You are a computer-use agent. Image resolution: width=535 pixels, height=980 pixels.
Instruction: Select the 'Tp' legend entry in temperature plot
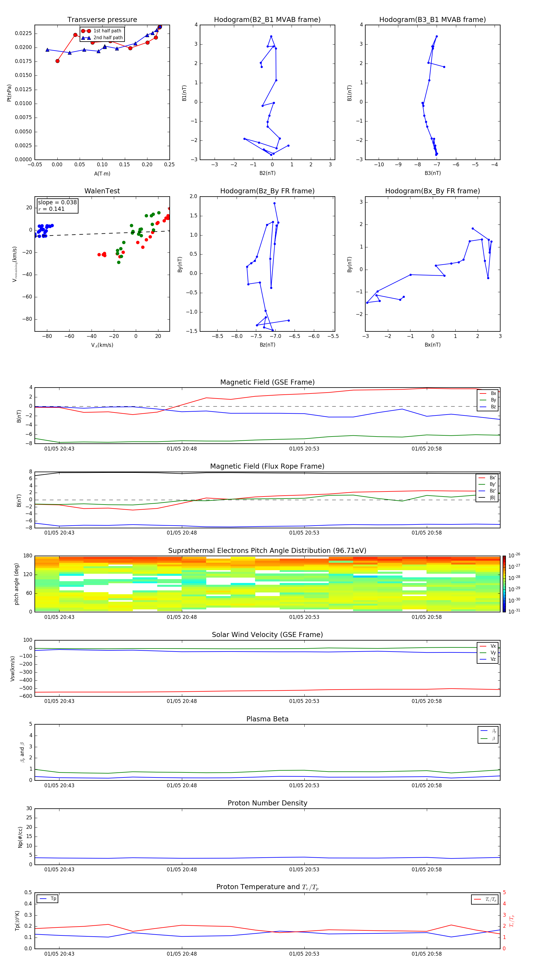click(48, 899)
